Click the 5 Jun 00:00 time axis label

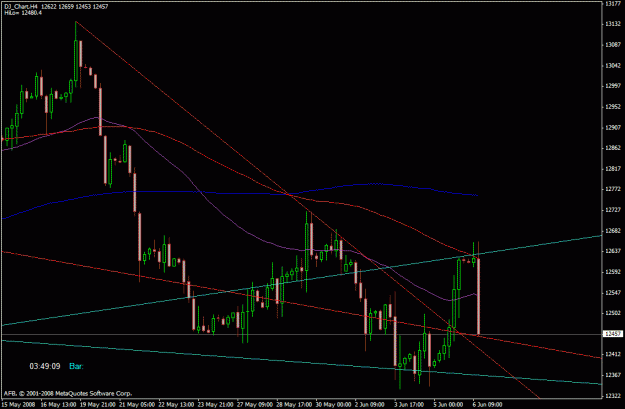pyautogui.click(x=449, y=404)
